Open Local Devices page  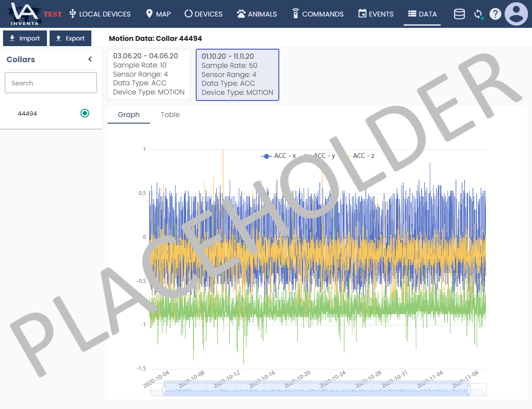pos(100,14)
